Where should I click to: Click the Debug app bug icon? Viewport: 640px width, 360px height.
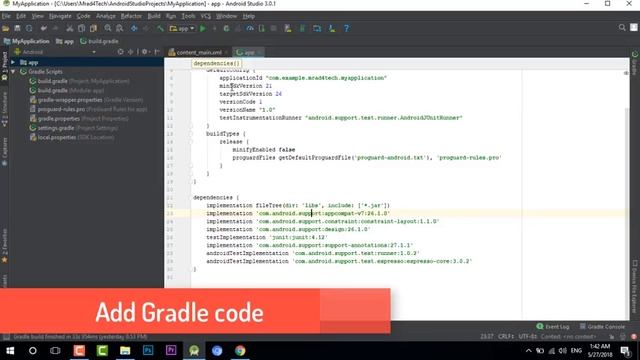226,29
